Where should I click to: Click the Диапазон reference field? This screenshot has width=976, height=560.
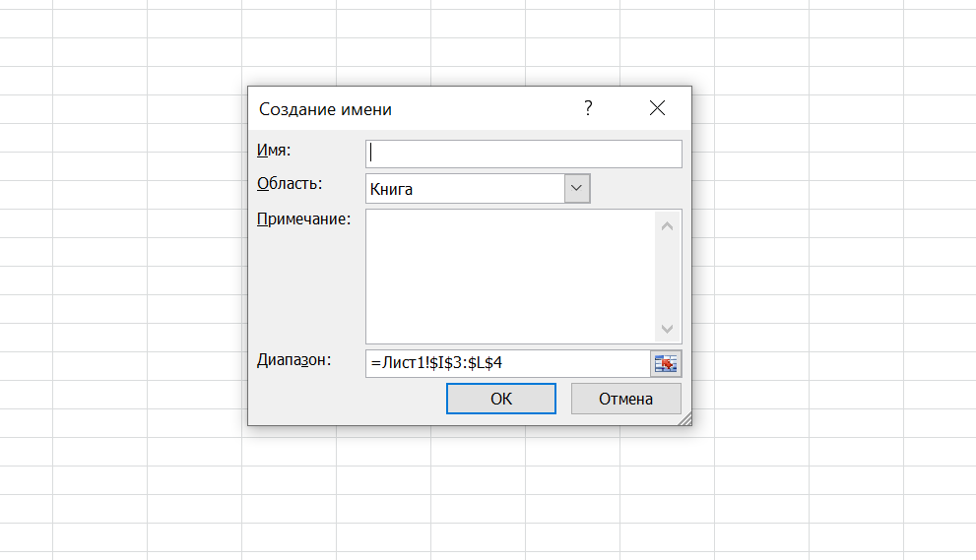508,363
